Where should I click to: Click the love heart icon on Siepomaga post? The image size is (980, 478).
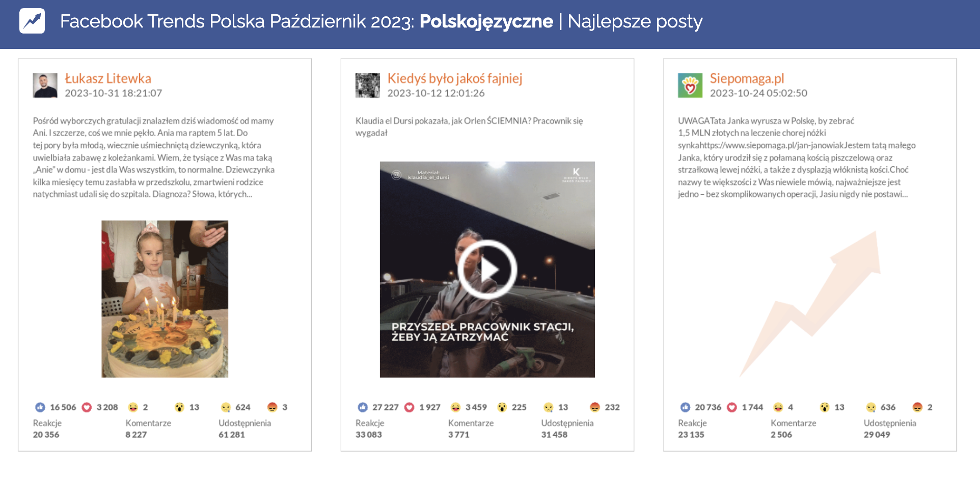732,407
